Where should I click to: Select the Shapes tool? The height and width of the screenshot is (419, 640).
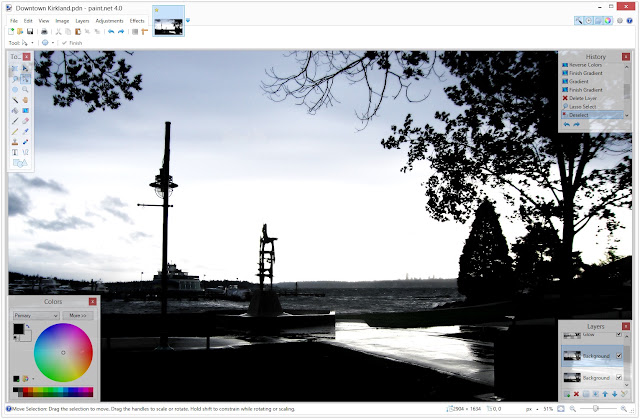point(20,163)
